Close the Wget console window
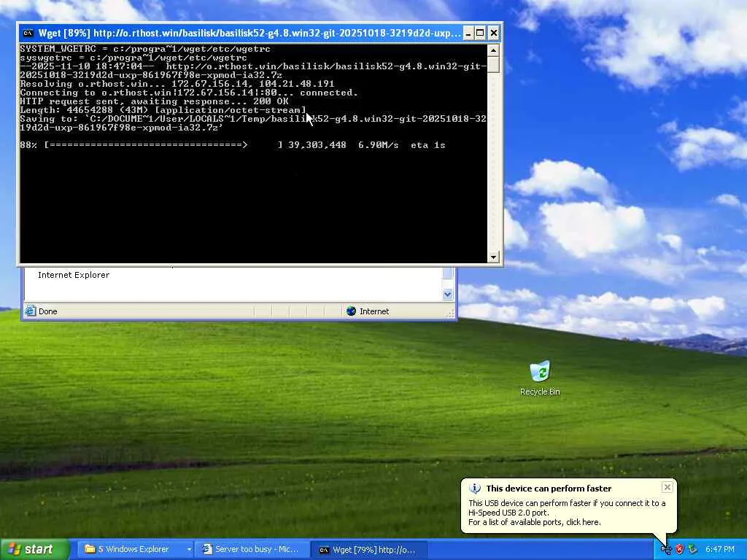The height and width of the screenshot is (560, 747). tap(494, 33)
